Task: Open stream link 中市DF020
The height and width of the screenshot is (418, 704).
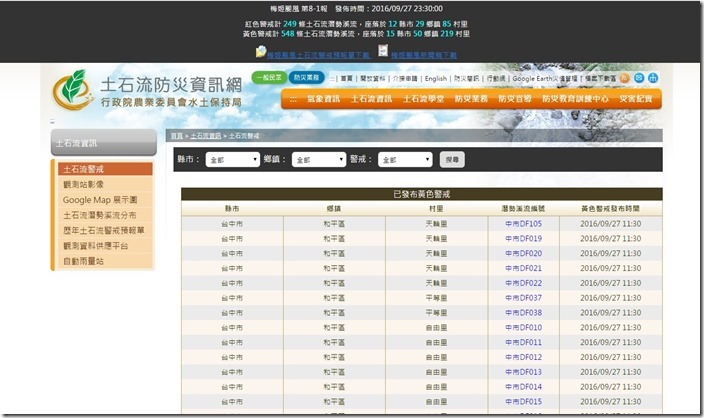Action: (x=524, y=253)
